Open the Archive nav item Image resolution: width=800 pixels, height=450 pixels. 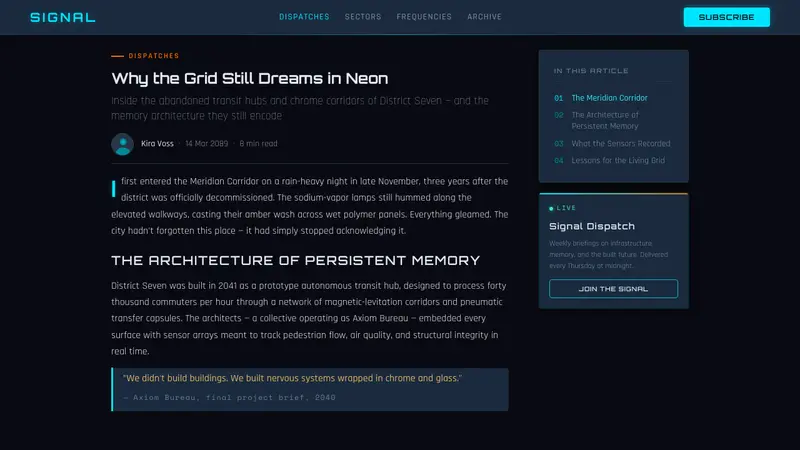[484, 17]
